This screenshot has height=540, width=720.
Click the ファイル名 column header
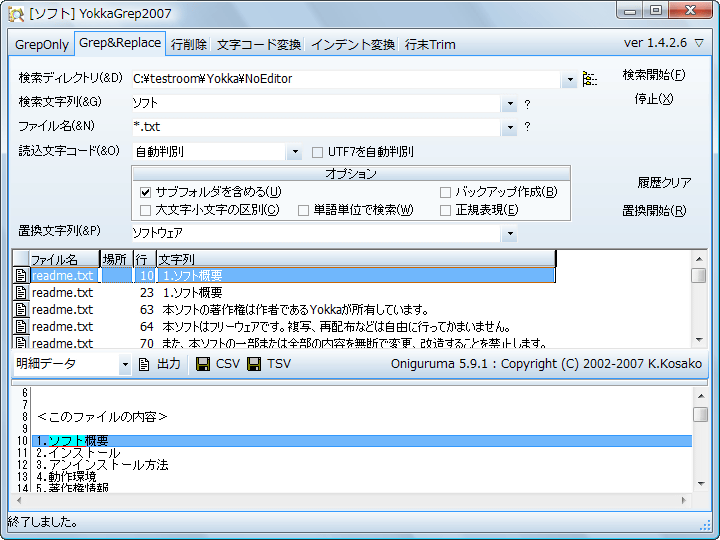tap(64, 259)
